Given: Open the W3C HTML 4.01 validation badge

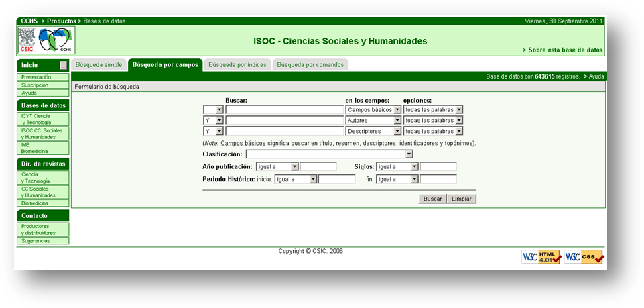Looking at the screenshot, I should [541, 257].
